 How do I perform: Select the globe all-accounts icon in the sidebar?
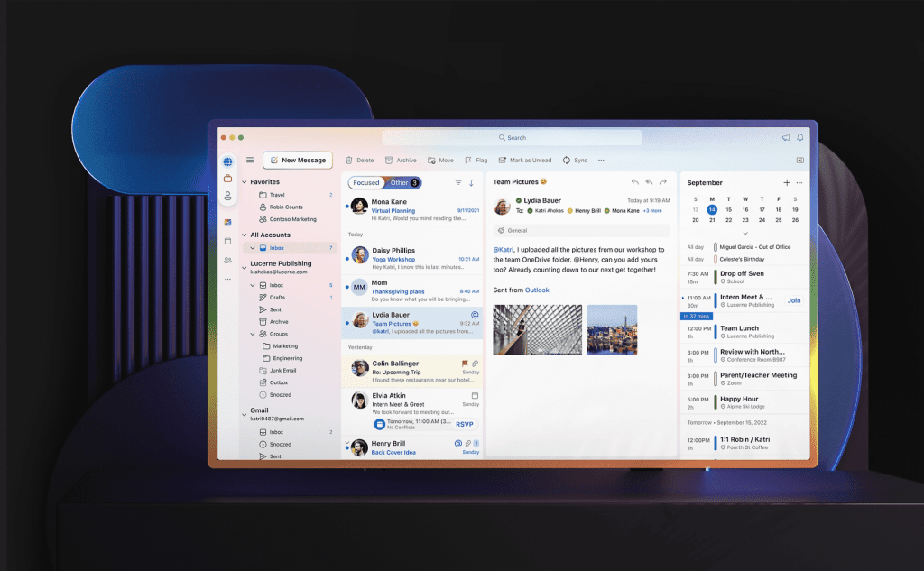(227, 161)
